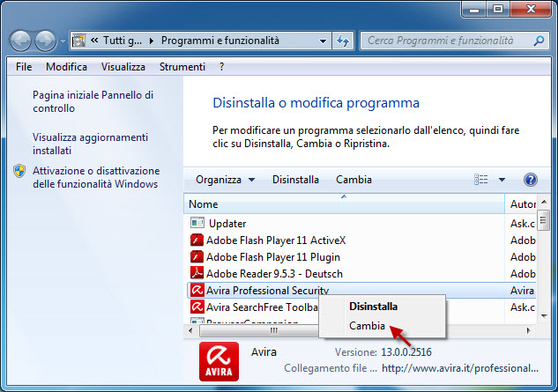Click the Updater program icon

(x=197, y=223)
